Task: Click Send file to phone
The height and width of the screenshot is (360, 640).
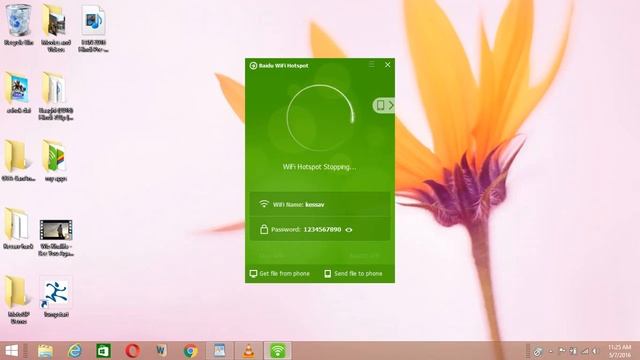Action: 353,273
